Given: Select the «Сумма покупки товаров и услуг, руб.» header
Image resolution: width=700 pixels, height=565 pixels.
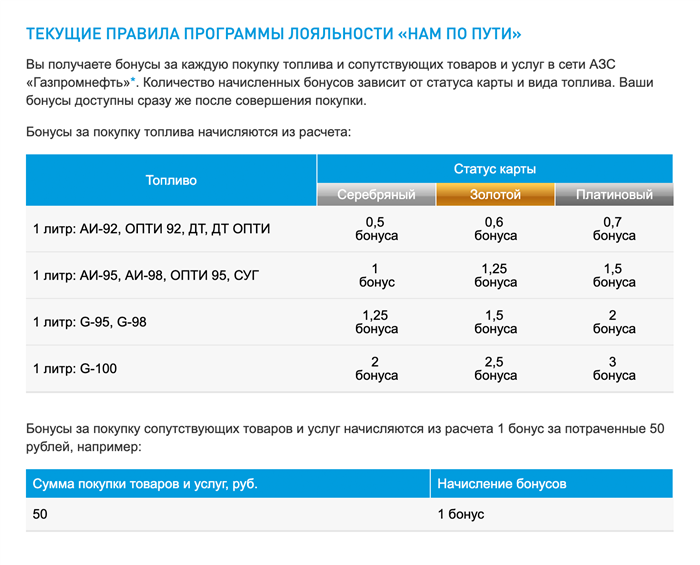Looking at the screenshot, I should (x=228, y=484).
